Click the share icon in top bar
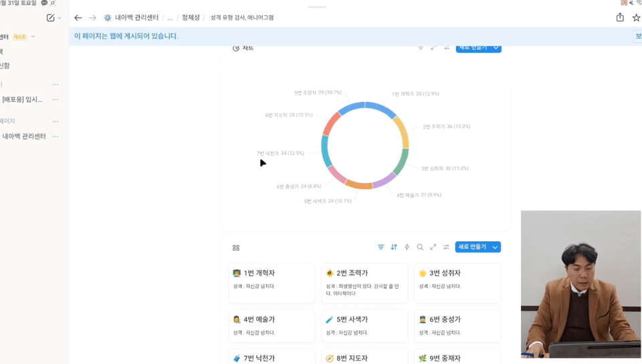The height and width of the screenshot is (364, 642). [x=620, y=17]
